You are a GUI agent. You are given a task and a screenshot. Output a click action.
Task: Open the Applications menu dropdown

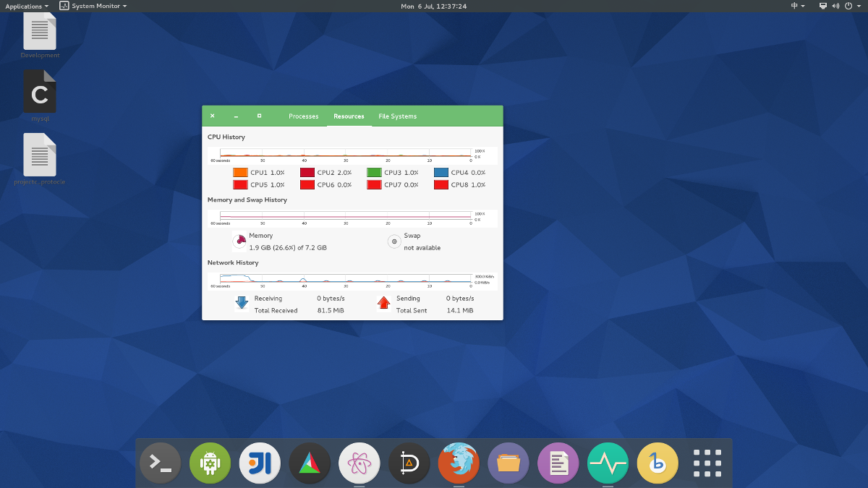pyautogui.click(x=27, y=6)
